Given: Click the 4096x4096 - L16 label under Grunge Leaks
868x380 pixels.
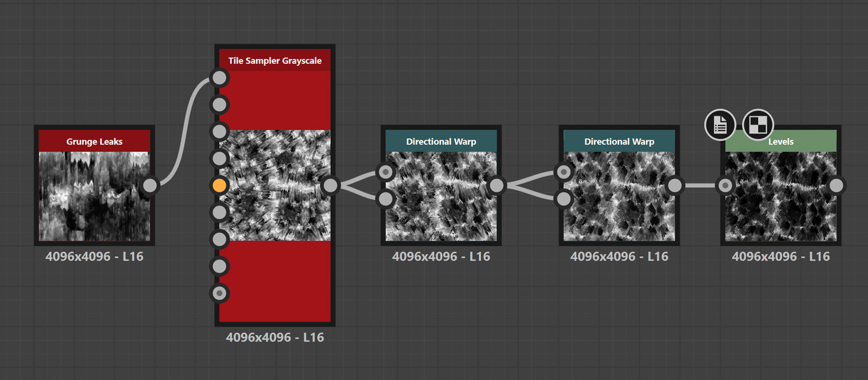Looking at the screenshot, I should tap(94, 257).
